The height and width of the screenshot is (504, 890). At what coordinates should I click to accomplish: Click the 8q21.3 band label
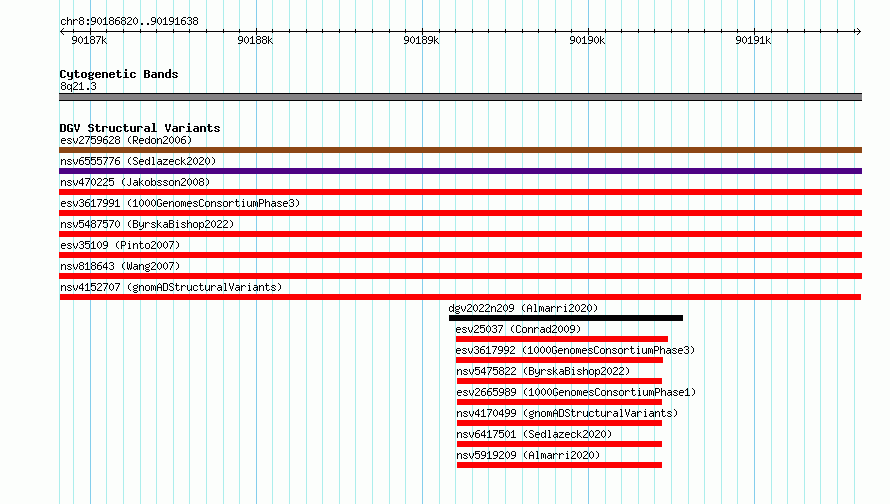[78, 86]
